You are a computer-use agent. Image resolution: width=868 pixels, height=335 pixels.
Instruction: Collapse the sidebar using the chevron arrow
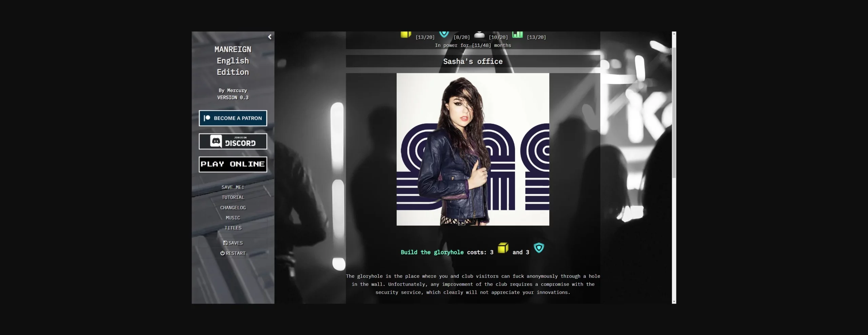pyautogui.click(x=270, y=37)
